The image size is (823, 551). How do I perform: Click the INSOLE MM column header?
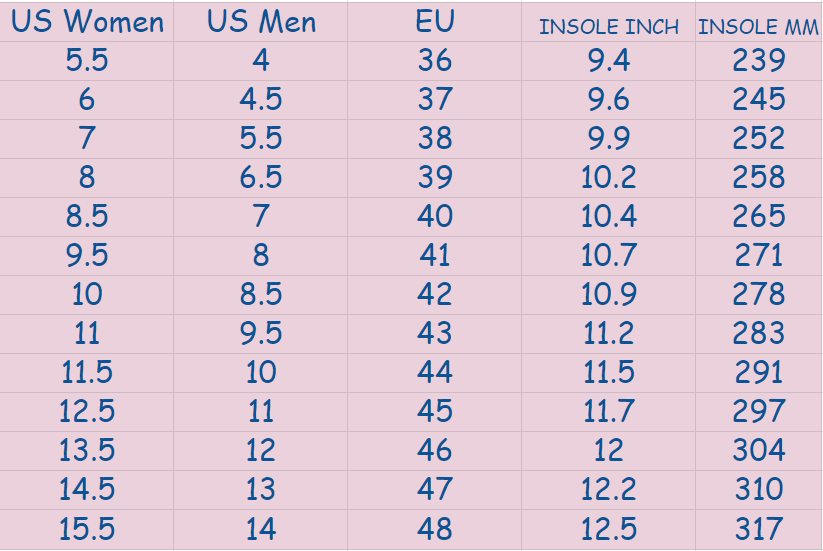point(758,27)
